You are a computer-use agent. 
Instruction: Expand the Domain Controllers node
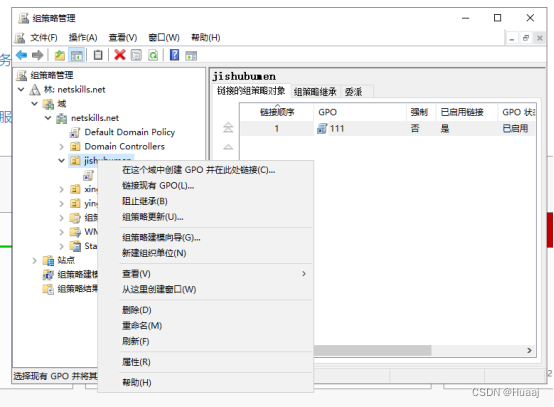[61, 147]
